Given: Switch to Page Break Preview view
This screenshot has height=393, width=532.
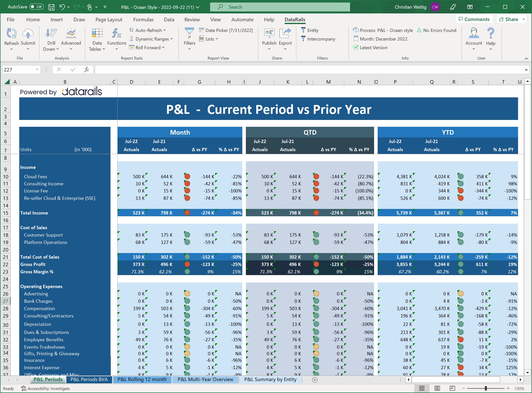Looking at the screenshot, I should point(452,388).
